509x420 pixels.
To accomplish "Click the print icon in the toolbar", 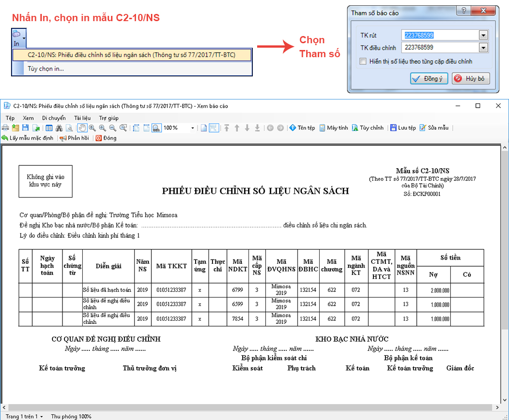I will click(6, 128).
